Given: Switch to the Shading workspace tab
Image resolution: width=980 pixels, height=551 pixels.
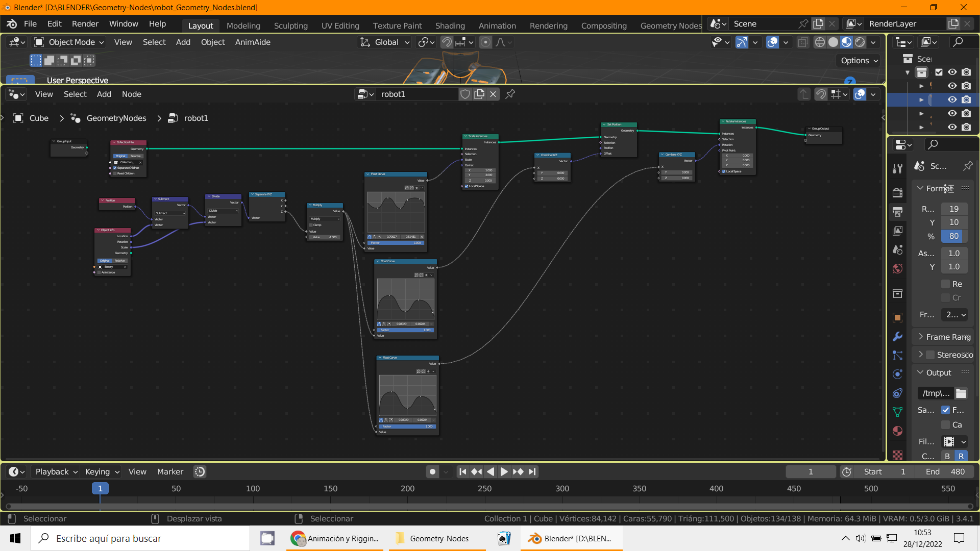Looking at the screenshot, I should (450, 26).
